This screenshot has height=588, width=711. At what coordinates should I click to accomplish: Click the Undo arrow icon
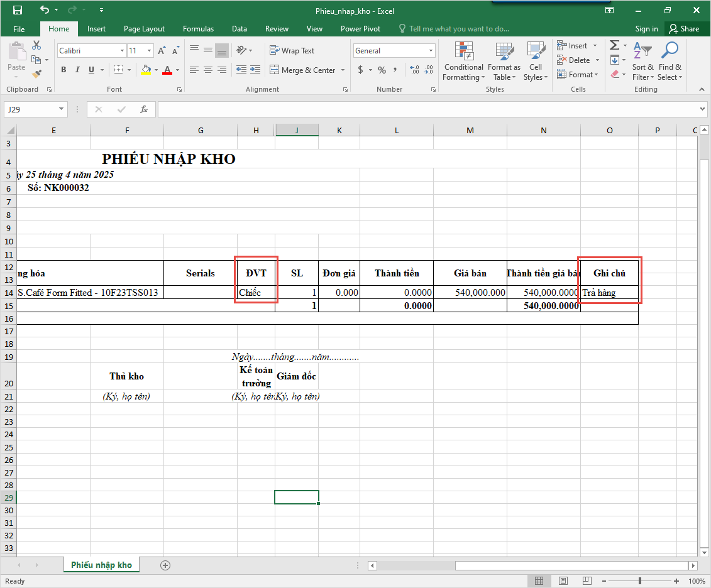(x=45, y=9)
